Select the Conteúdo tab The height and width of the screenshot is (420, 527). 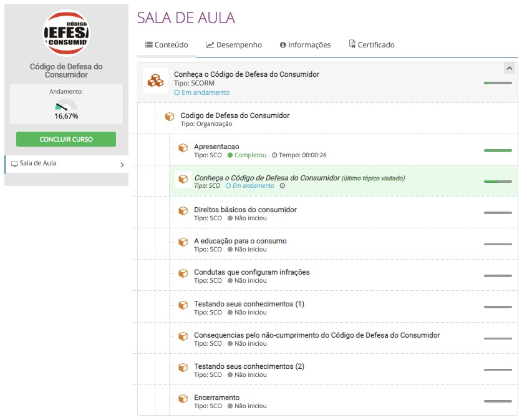coord(167,45)
